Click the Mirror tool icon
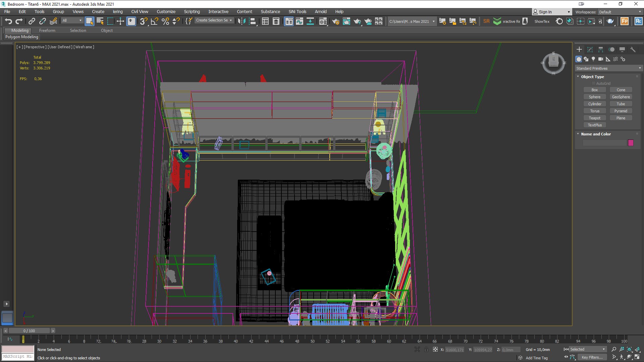644x362 pixels. click(241, 21)
